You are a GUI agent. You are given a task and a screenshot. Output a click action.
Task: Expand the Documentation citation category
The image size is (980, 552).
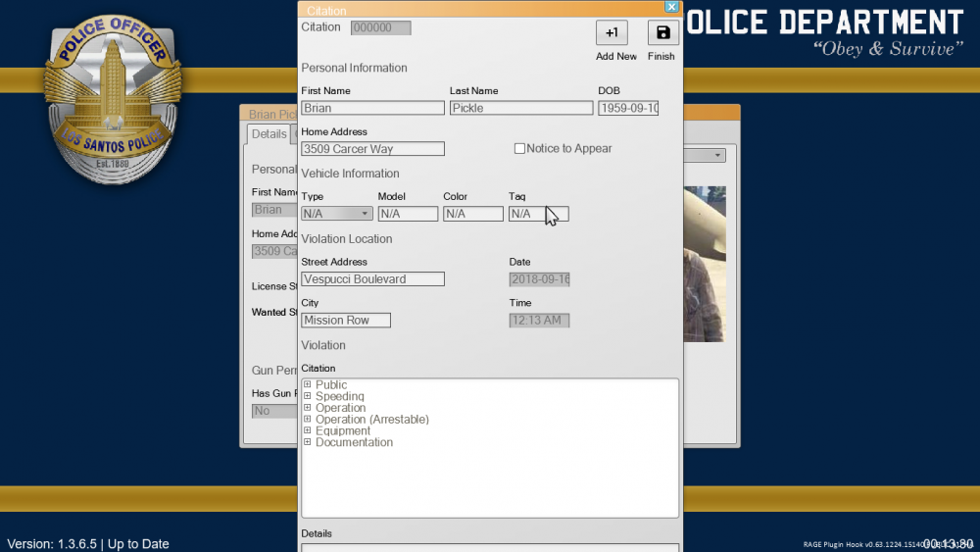pos(308,442)
